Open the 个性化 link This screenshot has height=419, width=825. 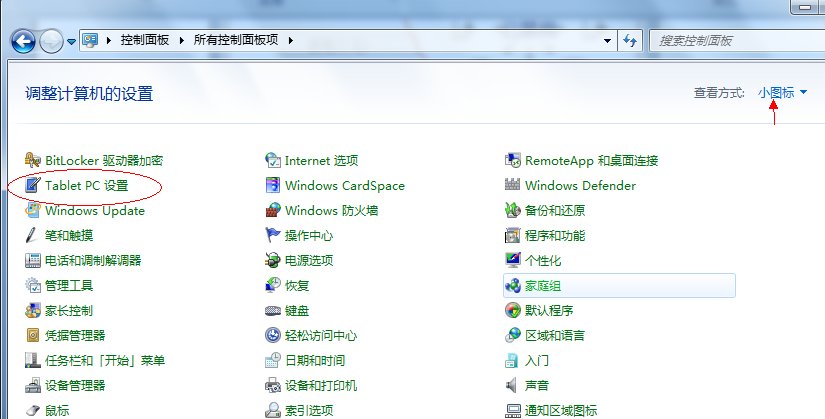click(543, 260)
